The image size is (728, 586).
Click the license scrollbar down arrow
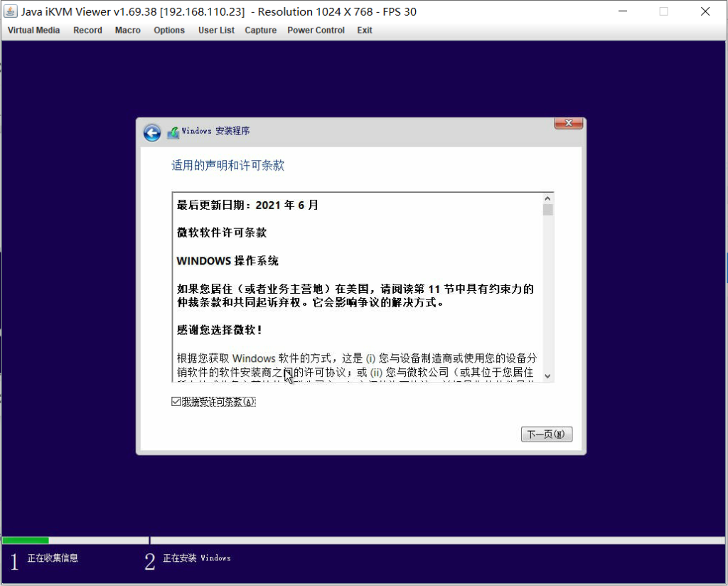coord(547,375)
